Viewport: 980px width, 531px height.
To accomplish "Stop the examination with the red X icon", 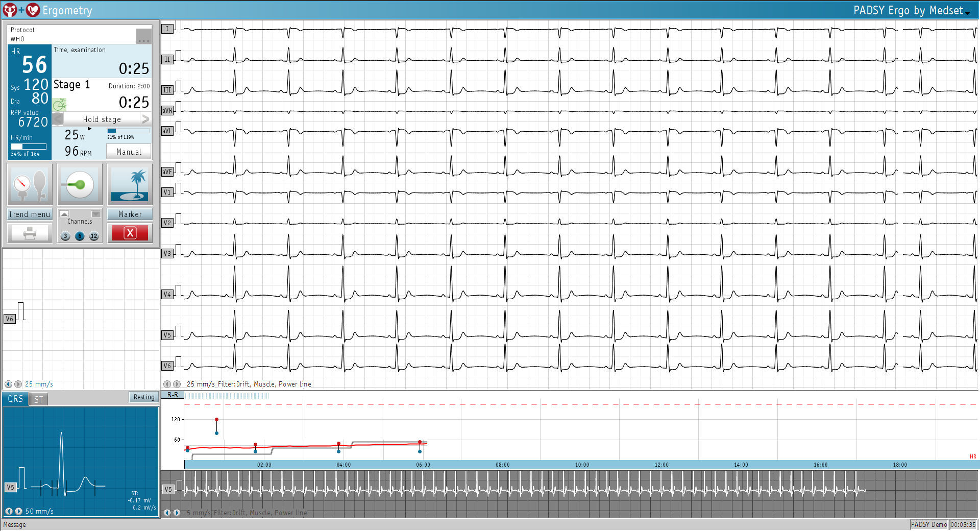I will click(130, 232).
